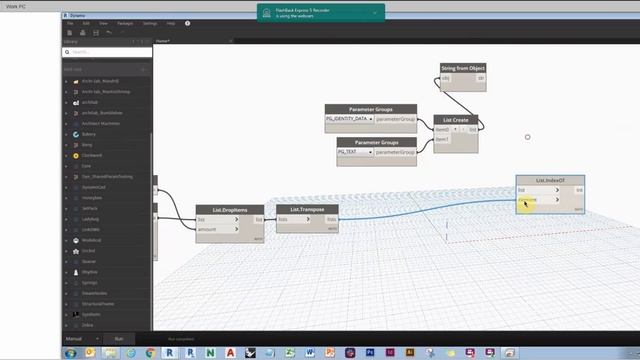Open InDesign from the taskbar

tap(390, 353)
